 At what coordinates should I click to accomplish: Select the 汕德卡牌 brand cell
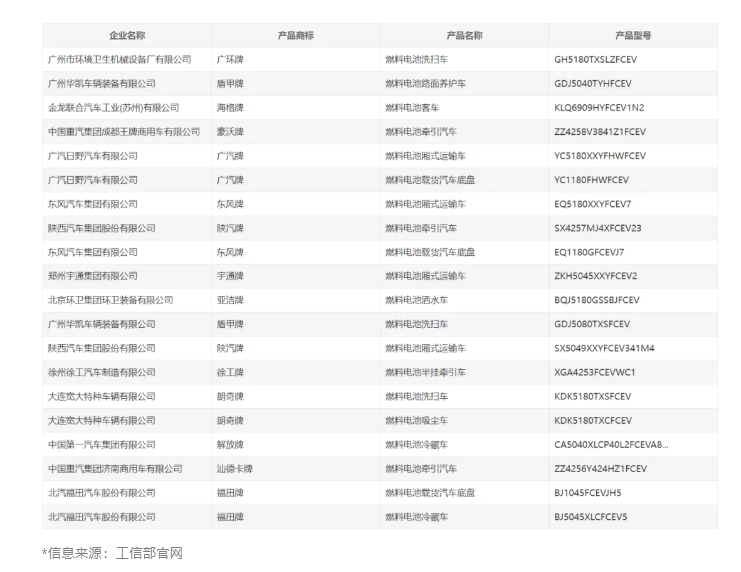pyautogui.click(x=235, y=469)
